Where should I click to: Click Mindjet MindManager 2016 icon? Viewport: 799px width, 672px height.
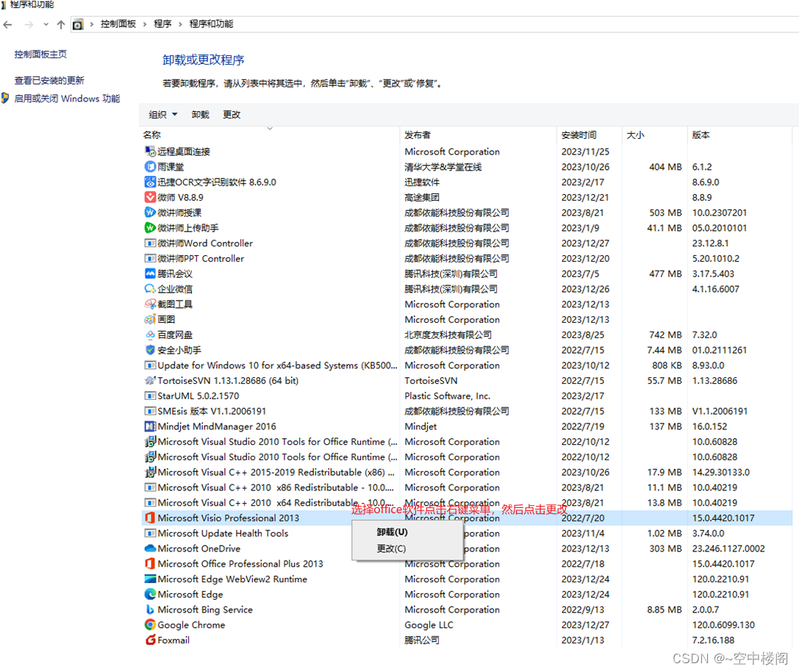(x=150, y=426)
